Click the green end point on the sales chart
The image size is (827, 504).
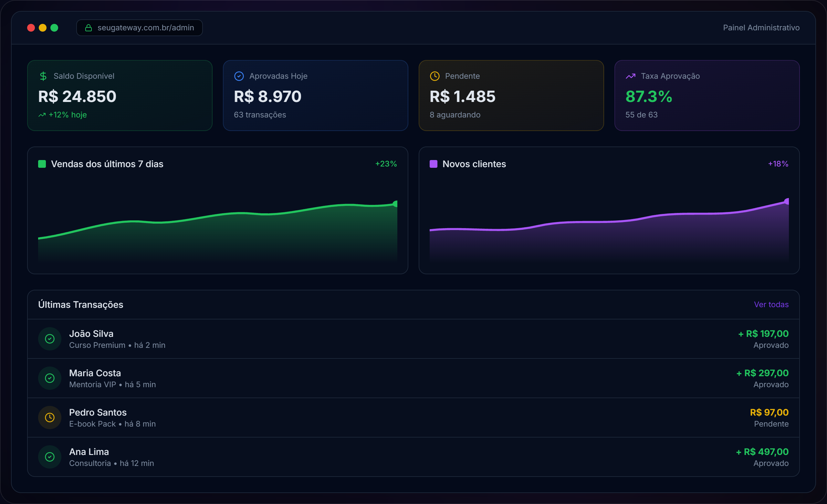395,204
